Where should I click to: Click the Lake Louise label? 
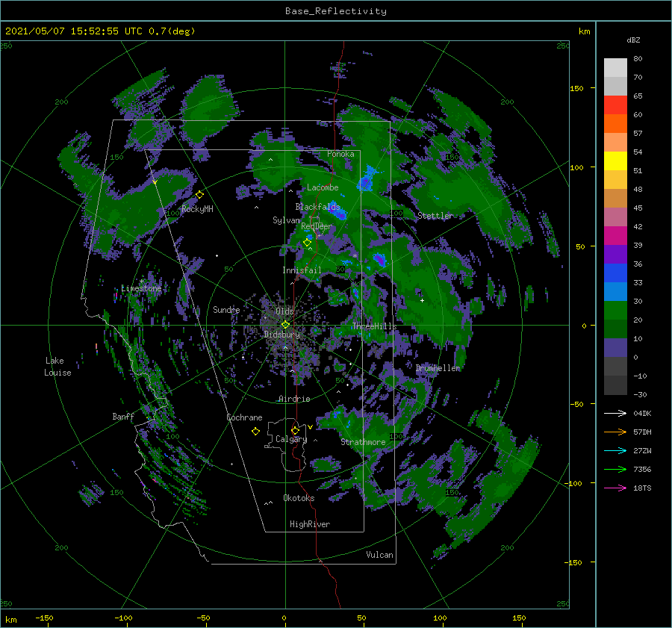[57, 367]
